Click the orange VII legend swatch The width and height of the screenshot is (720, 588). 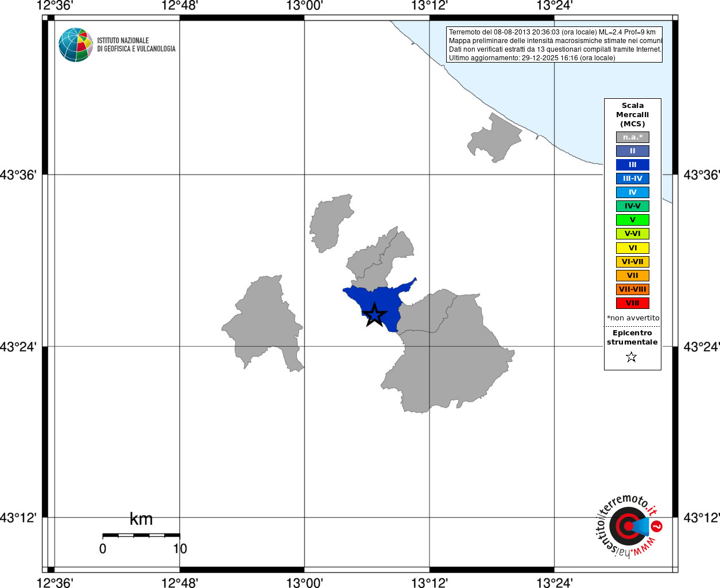(x=633, y=276)
